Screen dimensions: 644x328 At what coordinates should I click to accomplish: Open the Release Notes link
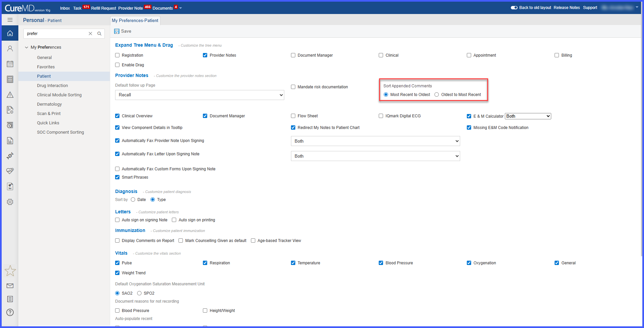coord(567,8)
